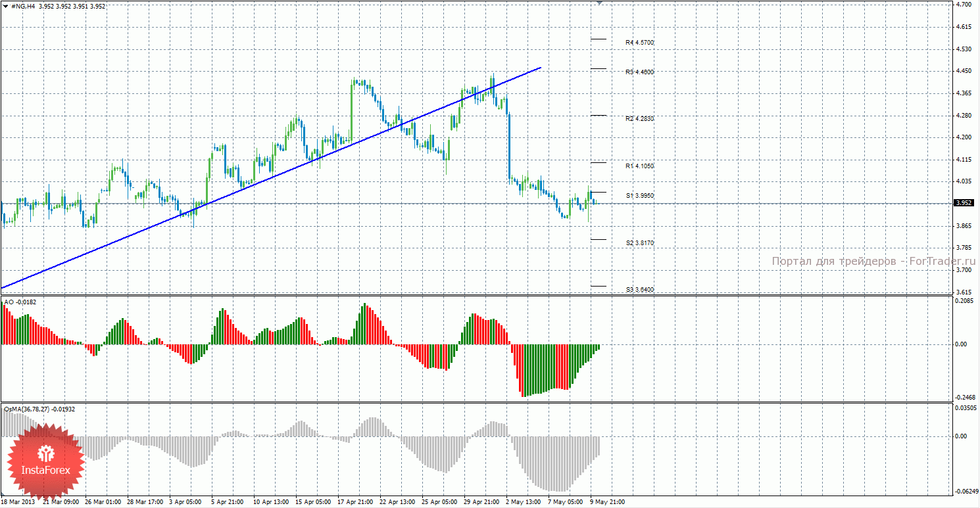Screen dimensions: 980x508
Task: Click the 10 Apr 13:00 time label
Action: pyautogui.click(x=271, y=502)
